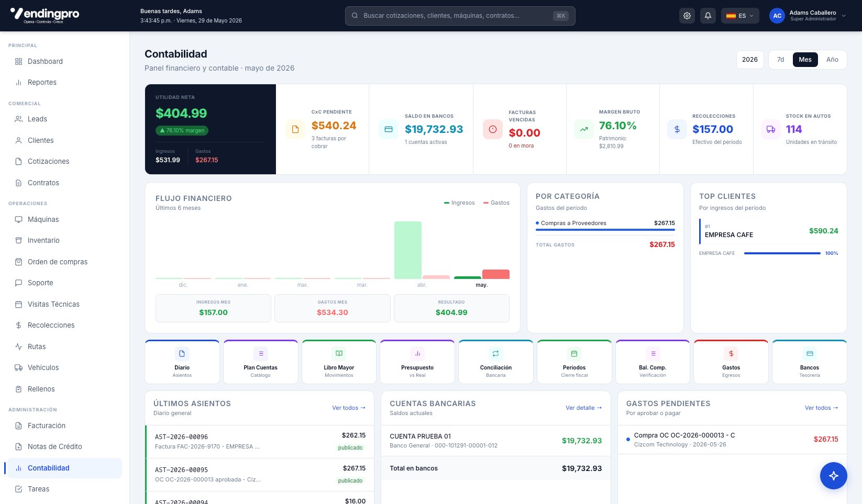Click the CxC Pendiente document icon

pyautogui.click(x=295, y=129)
